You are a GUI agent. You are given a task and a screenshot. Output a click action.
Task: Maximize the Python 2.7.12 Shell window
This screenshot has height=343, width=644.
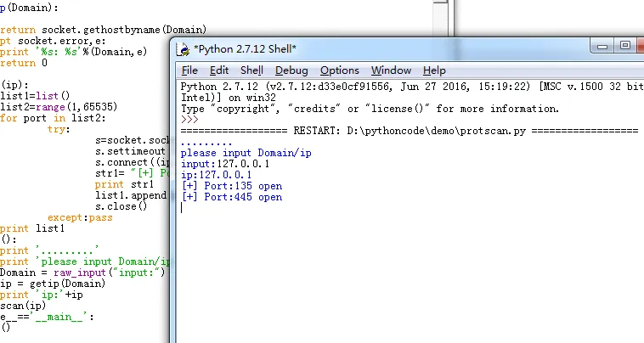click(625, 46)
